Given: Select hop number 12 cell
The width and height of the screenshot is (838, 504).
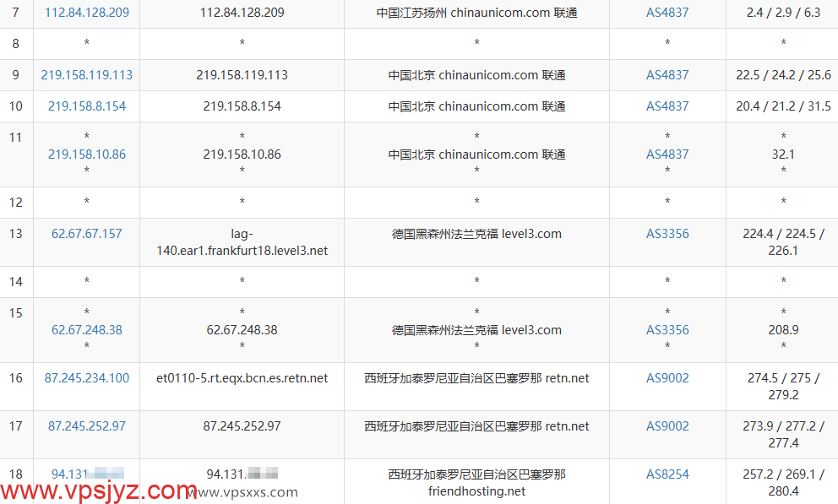Looking at the screenshot, I should pos(16,203).
